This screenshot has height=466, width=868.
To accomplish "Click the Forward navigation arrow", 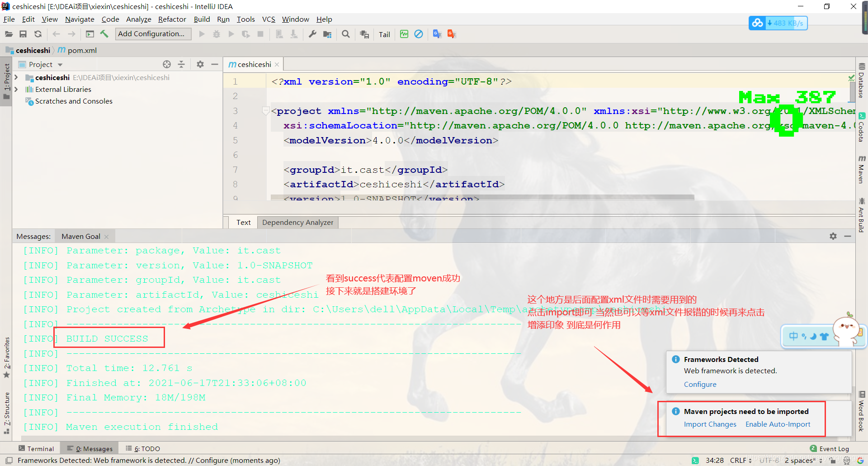I will pyautogui.click(x=71, y=34).
